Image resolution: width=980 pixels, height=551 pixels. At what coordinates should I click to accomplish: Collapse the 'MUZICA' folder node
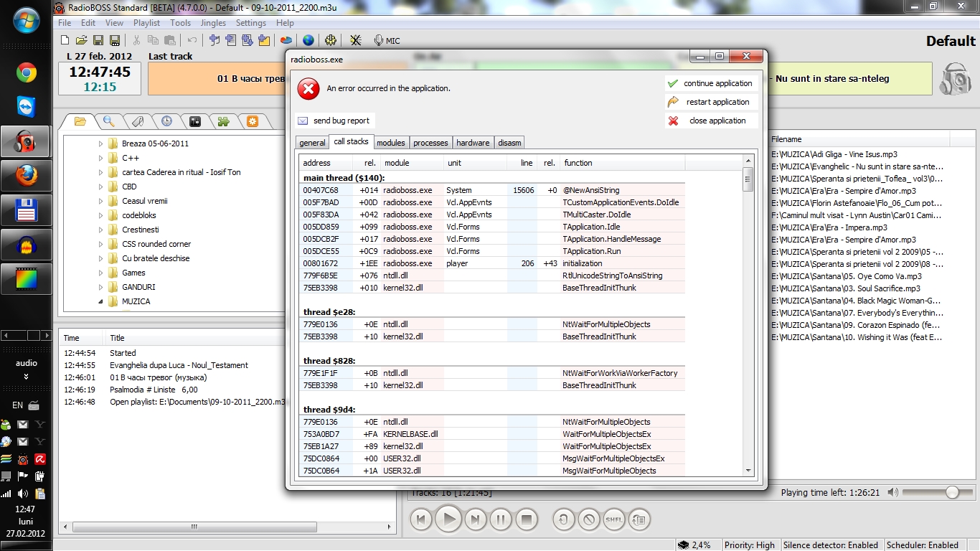tap(101, 301)
